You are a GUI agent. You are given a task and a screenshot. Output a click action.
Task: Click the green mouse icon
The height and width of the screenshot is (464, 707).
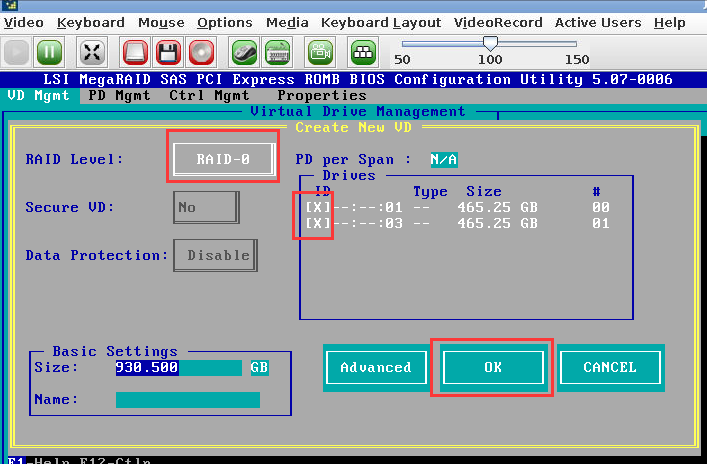[x=244, y=52]
